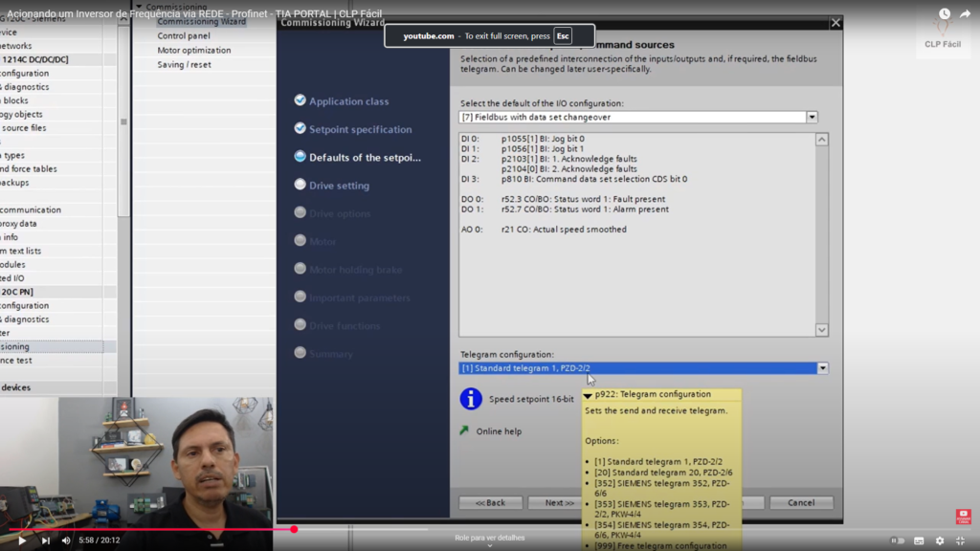The height and width of the screenshot is (551, 980).
Task: Open the YouTube player settings gear
Action: point(940,540)
